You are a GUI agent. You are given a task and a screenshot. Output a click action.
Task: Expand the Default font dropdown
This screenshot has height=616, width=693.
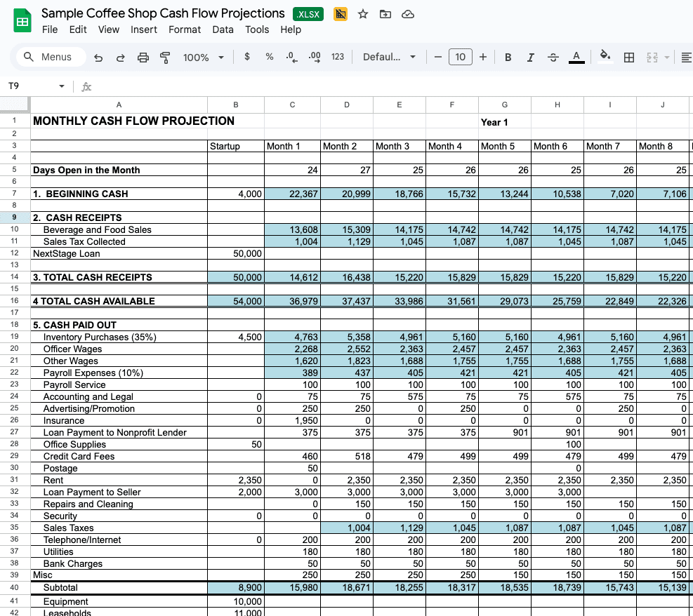click(x=389, y=57)
